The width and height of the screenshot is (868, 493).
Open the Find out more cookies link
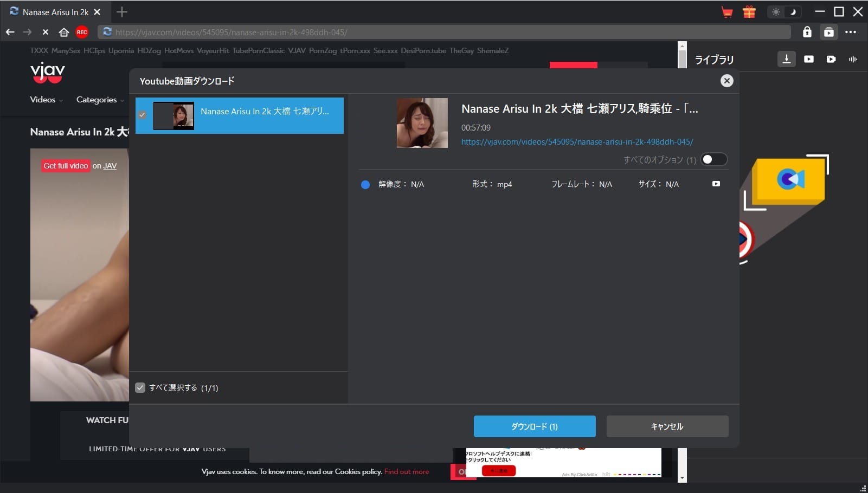pyautogui.click(x=407, y=472)
